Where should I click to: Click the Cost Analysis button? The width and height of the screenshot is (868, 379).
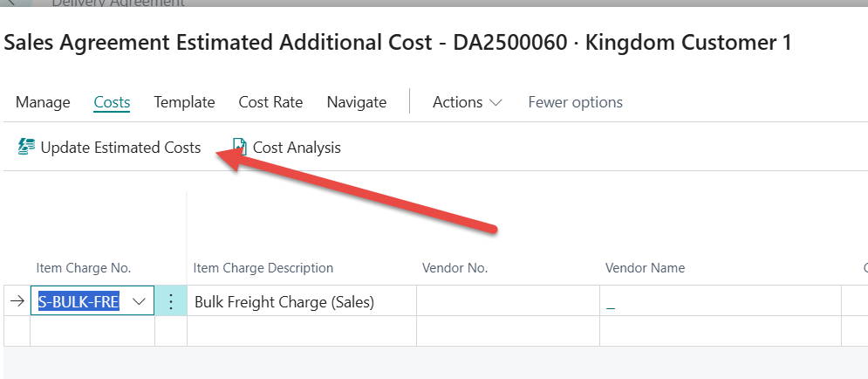tap(297, 148)
